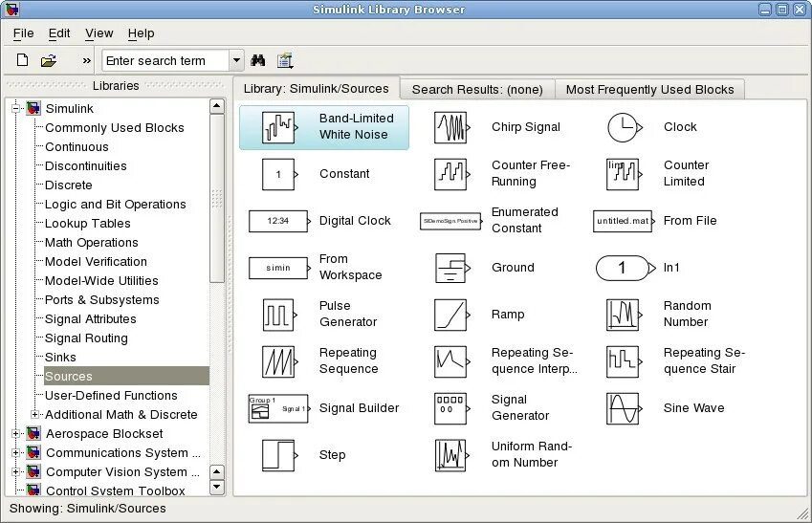Select the Enumerated Constant block icon

pyautogui.click(x=451, y=221)
